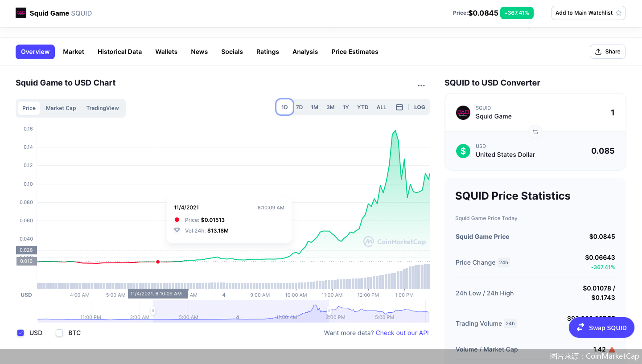642x364 pixels.
Task: Switch chart to TradingView mode
Action: click(103, 108)
